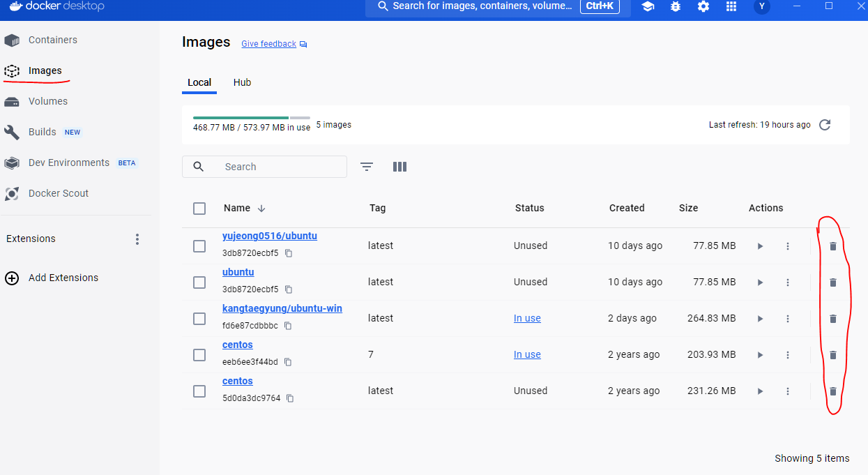The image size is (868, 475).
Task: Click the Created column header
Action: point(627,208)
